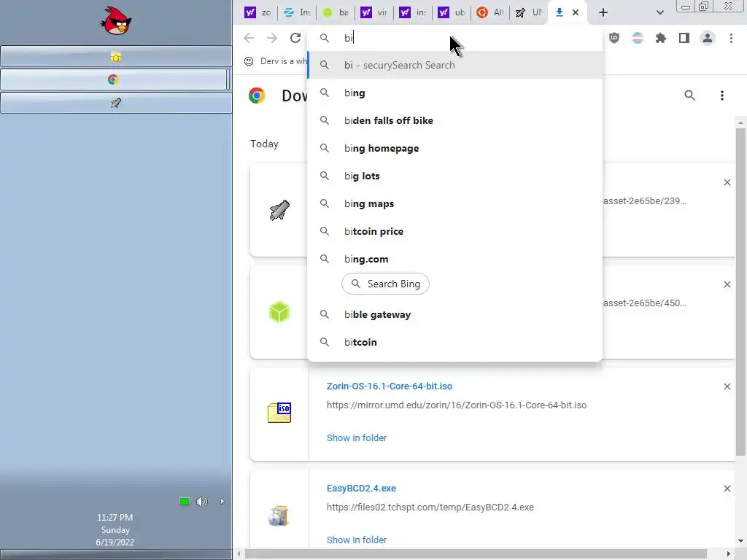Image resolution: width=747 pixels, height=560 pixels.
Task: Click the striped flag extension icon
Action: point(638,38)
